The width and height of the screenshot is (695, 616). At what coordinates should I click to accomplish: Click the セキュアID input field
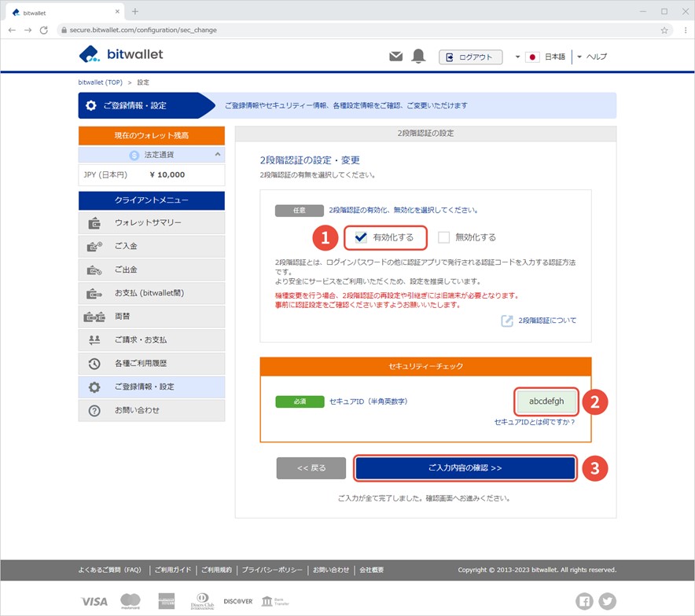pyautogui.click(x=546, y=401)
